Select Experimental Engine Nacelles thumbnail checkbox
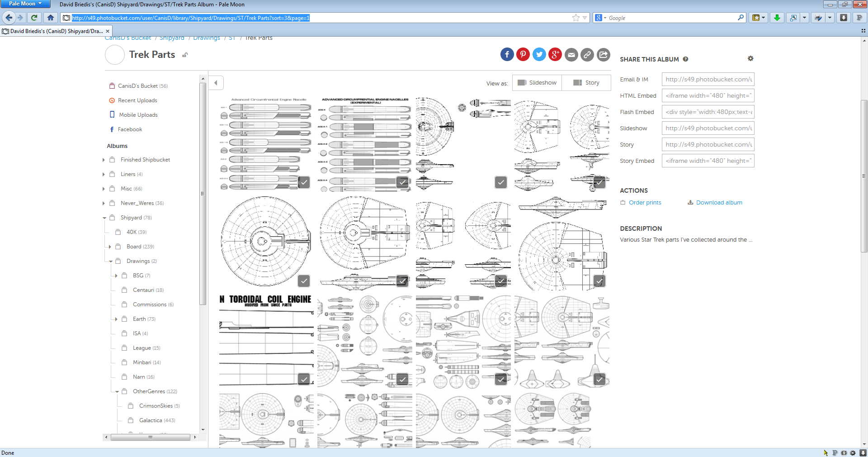Image resolution: width=868 pixels, height=457 pixels. (x=402, y=182)
